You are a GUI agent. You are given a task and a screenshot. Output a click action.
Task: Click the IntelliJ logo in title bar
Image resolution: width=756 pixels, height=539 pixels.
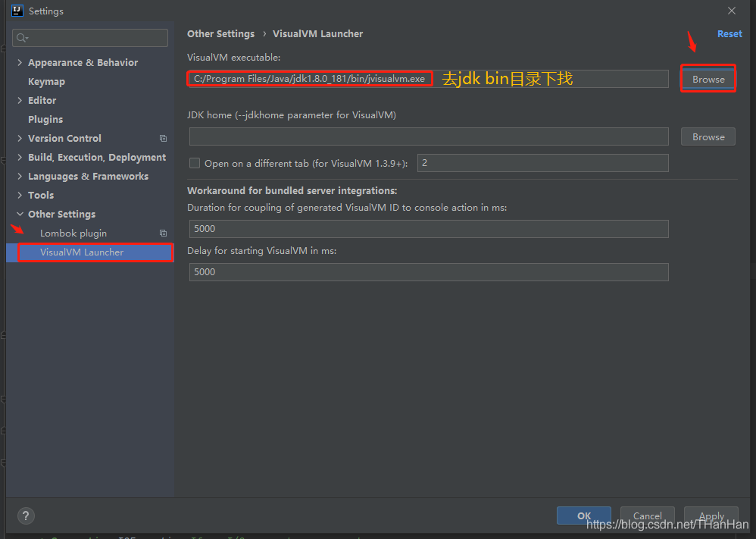[x=17, y=11]
